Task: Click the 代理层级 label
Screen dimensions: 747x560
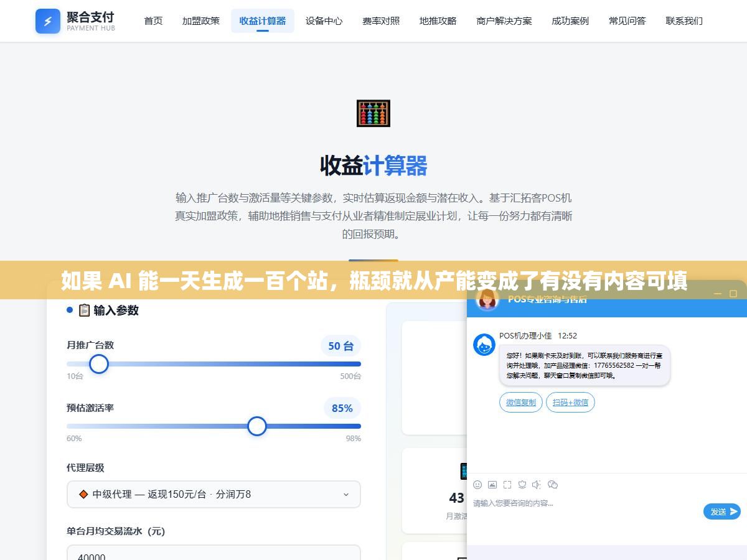Action: (x=85, y=468)
